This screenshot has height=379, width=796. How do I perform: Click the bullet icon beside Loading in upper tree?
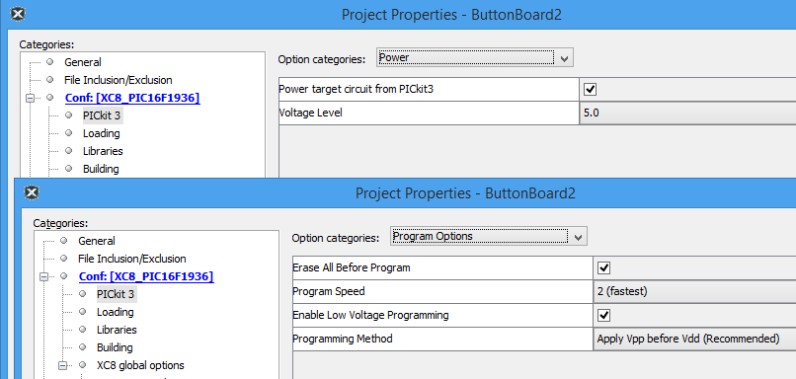69,133
